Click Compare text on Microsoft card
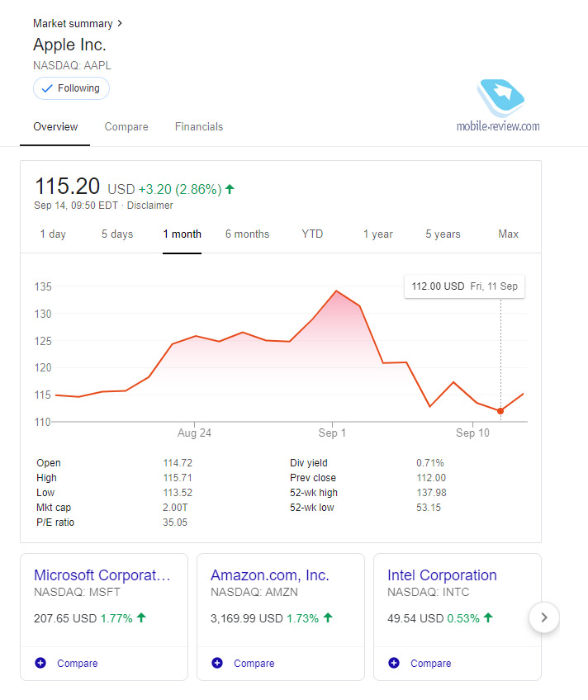588x700 pixels. [x=78, y=664]
